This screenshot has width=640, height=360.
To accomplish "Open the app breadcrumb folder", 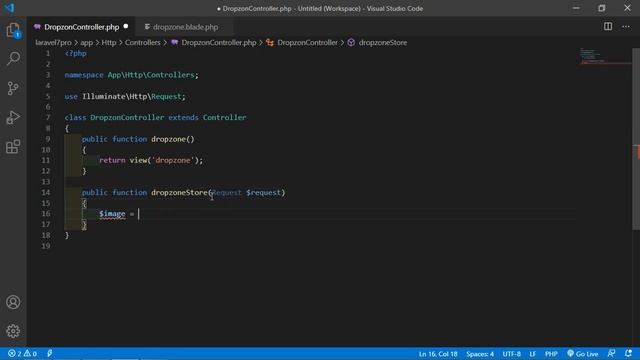I will point(87,42).
